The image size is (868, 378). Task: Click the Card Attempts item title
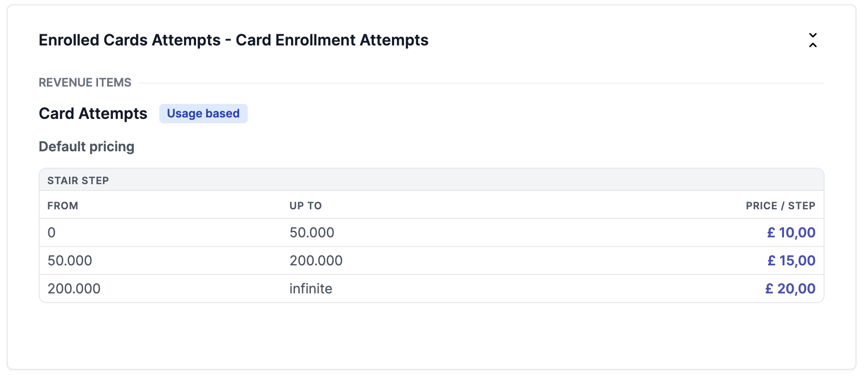point(93,114)
